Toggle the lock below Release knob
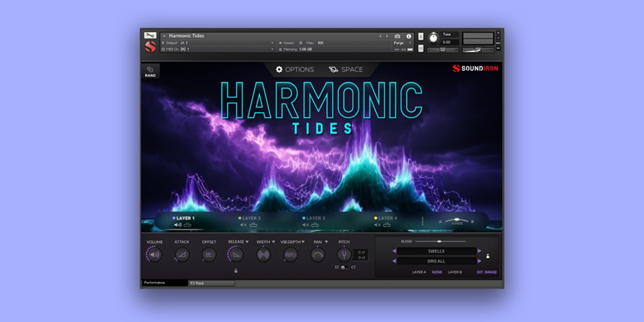Screen dimensions: 644x322 pos(236,270)
